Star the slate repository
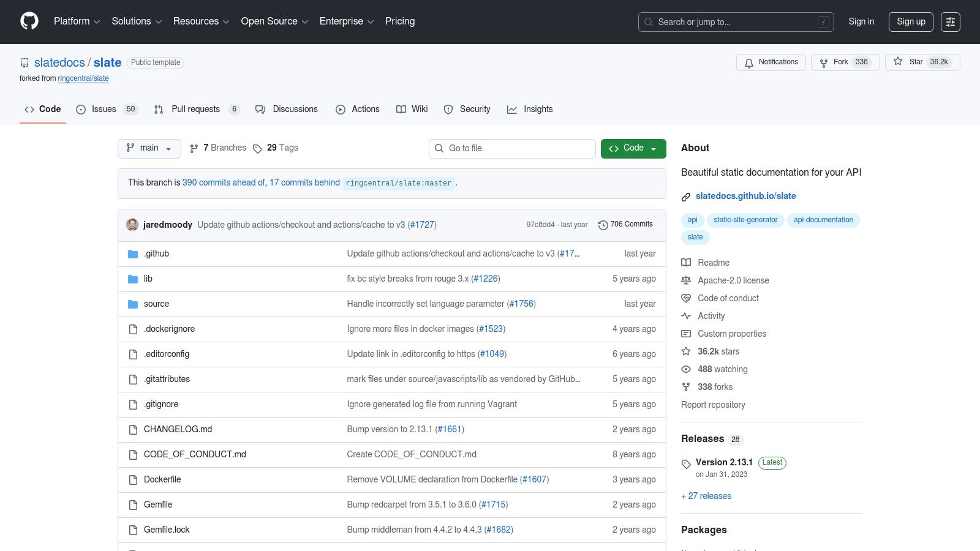This screenshot has width=980, height=551. click(922, 62)
